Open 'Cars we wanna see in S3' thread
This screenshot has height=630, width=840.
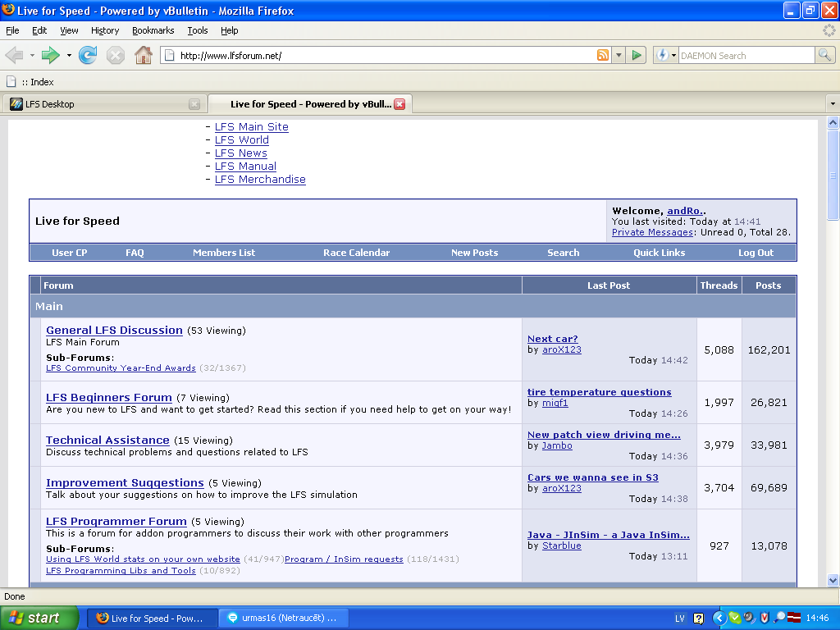coord(593,478)
